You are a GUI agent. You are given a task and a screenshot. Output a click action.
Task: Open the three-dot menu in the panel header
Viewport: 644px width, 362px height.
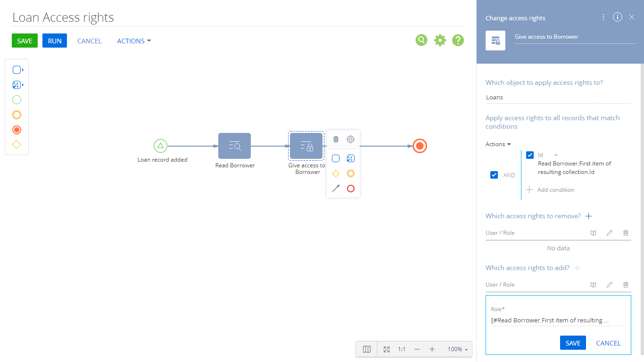pyautogui.click(x=603, y=17)
